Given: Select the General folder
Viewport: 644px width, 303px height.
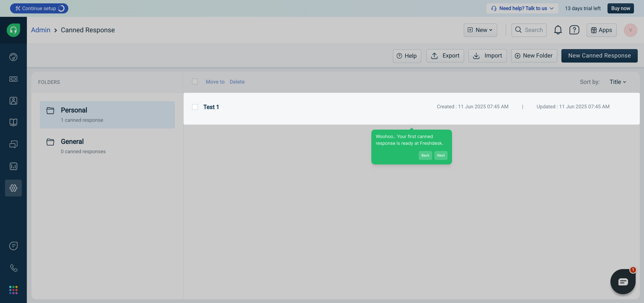Looking at the screenshot, I should coord(72,142).
